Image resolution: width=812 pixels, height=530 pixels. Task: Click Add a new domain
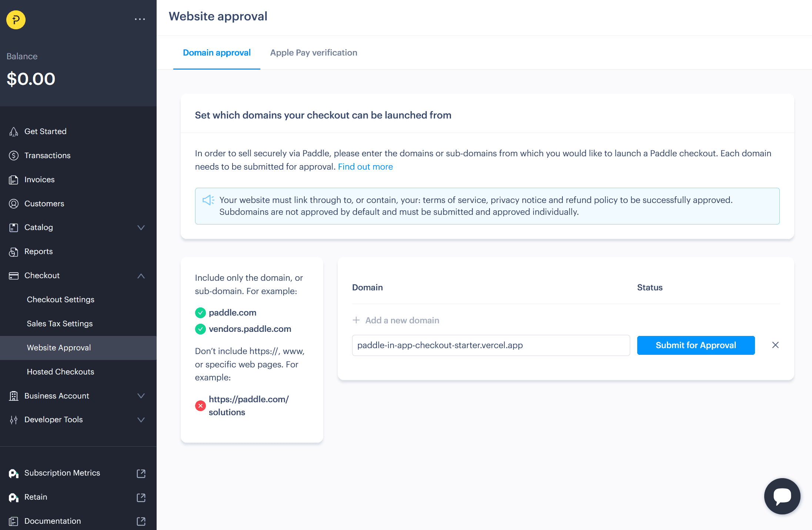402,320
